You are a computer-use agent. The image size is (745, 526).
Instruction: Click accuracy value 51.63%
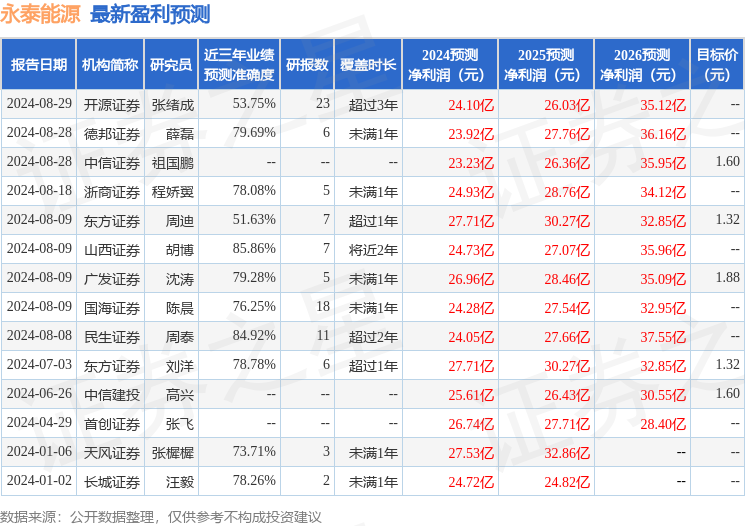click(x=254, y=220)
